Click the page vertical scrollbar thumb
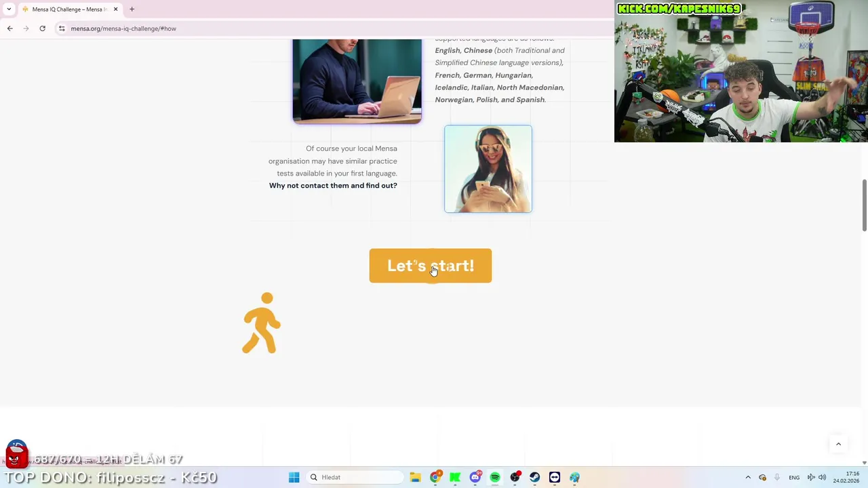This screenshot has height=488, width=868. click(864, 205)
